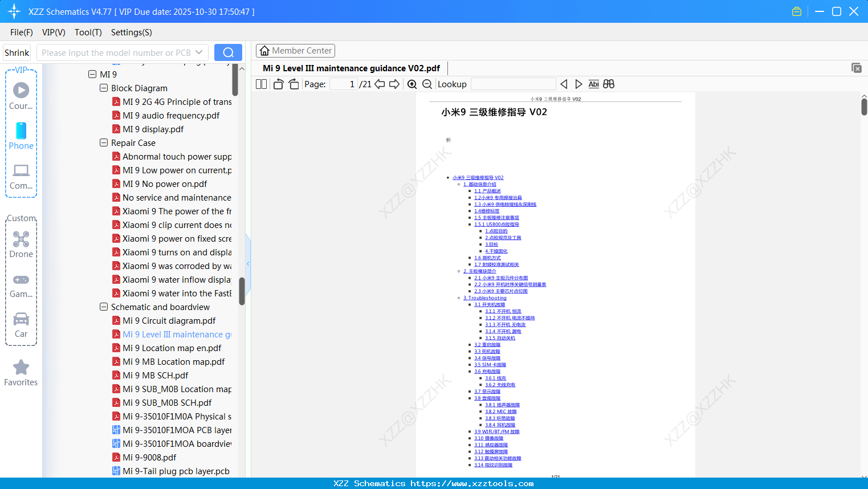Find previous lookup match
868x489 pixels.
pos(564,84)
